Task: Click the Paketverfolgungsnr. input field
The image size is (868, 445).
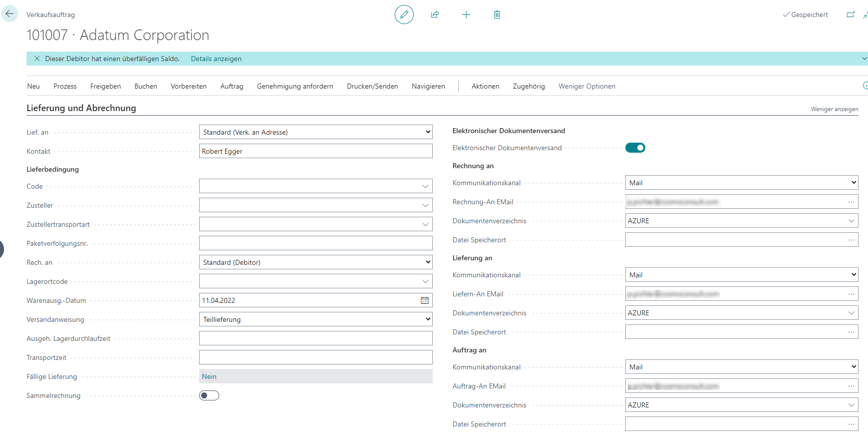Action: coord(316,243)
